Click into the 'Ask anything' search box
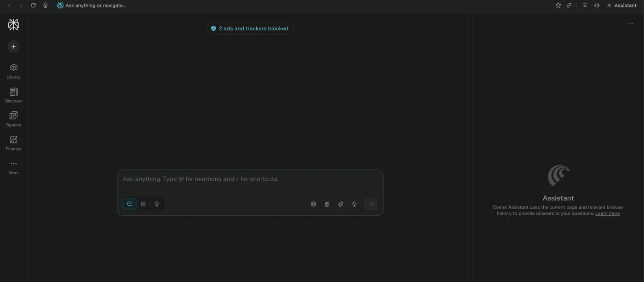This screenshot has height=282, width=644. click(250, 179)
